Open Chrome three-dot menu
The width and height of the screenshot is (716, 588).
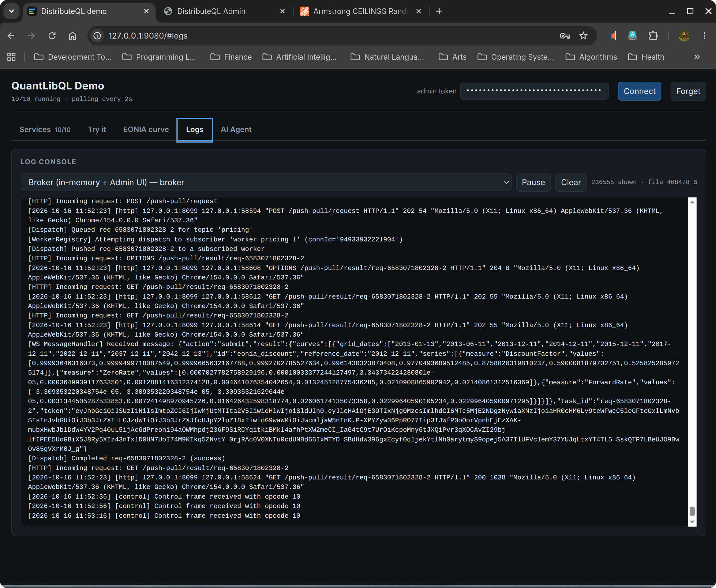705,35
